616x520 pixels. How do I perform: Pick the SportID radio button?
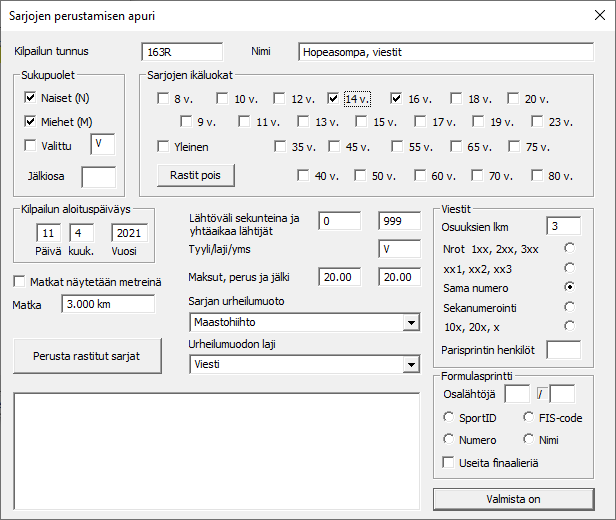click(449, 418)
